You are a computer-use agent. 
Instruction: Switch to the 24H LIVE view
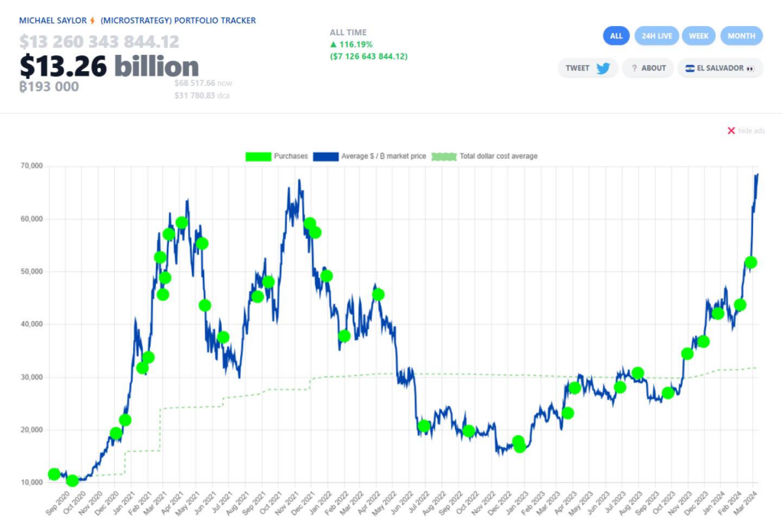[x=657, y=36]
